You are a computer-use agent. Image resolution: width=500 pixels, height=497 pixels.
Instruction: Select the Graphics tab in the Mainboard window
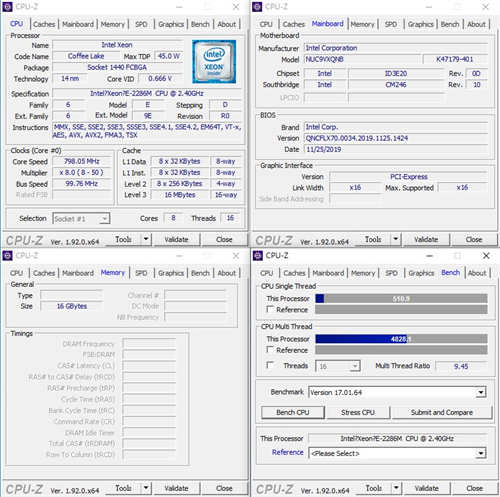(420, 24)
